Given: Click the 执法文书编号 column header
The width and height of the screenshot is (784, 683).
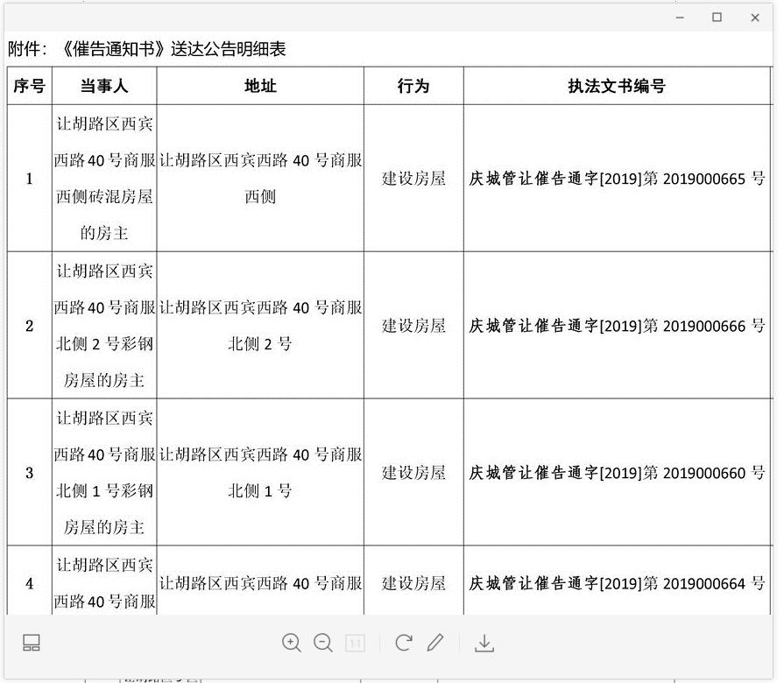Looking at the screenshot, I should (x=616, y=86).
